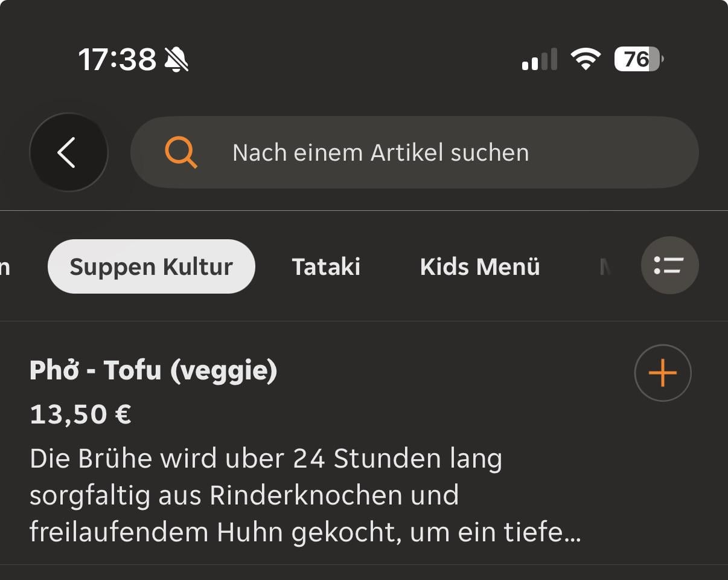The image size is (728, 580).
Task: Tap the cellular signal bars
Action: click(x=539, y=60)
